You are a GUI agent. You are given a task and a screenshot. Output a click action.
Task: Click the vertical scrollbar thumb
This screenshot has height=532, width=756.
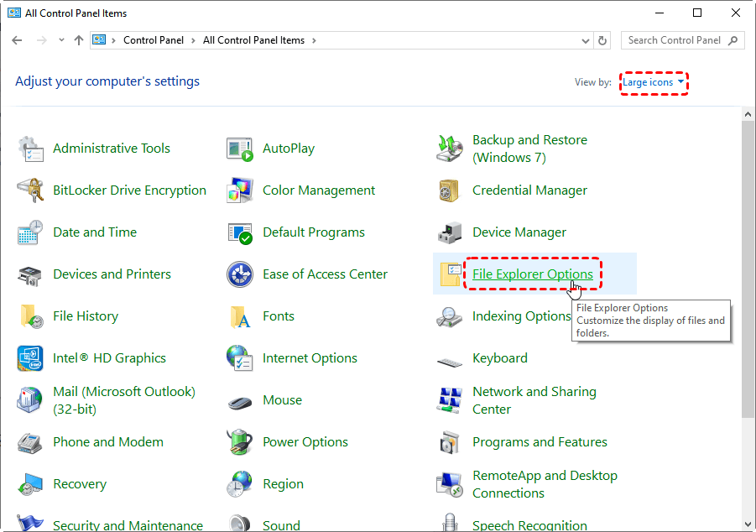748,269
